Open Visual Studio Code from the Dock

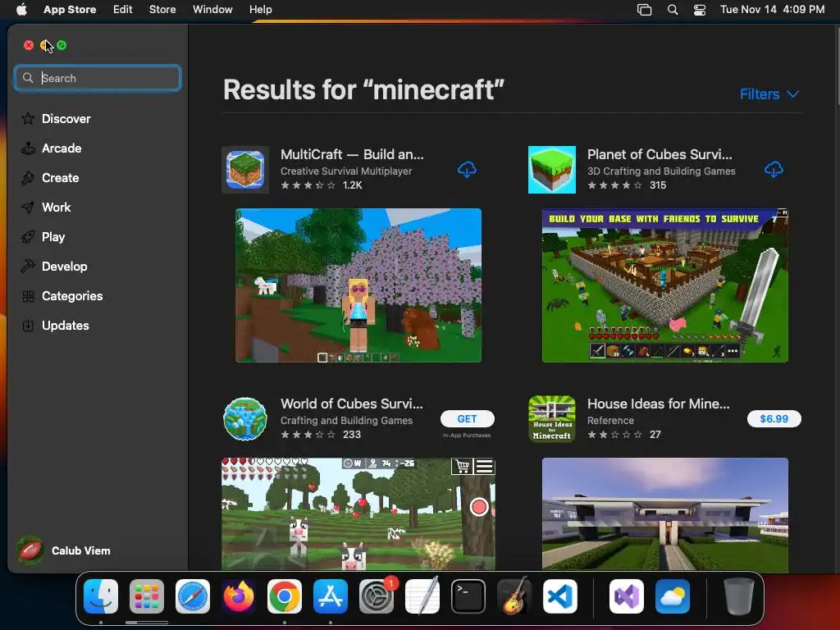coord(560,596)
